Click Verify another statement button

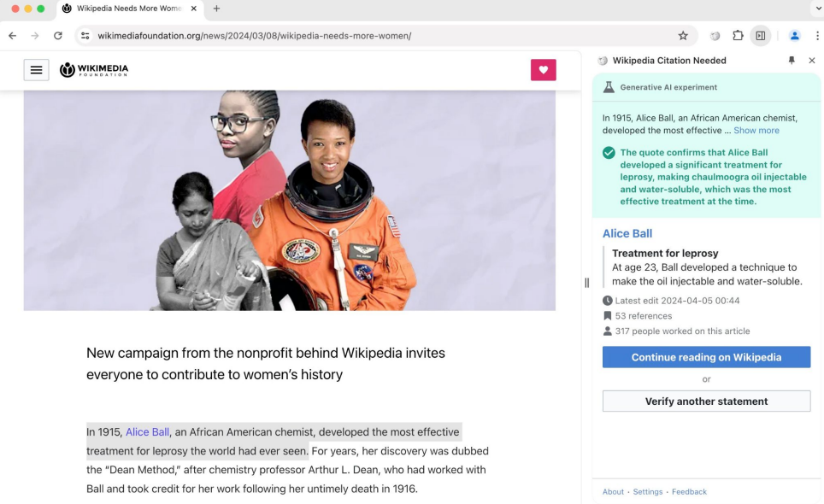pos(706,401)
